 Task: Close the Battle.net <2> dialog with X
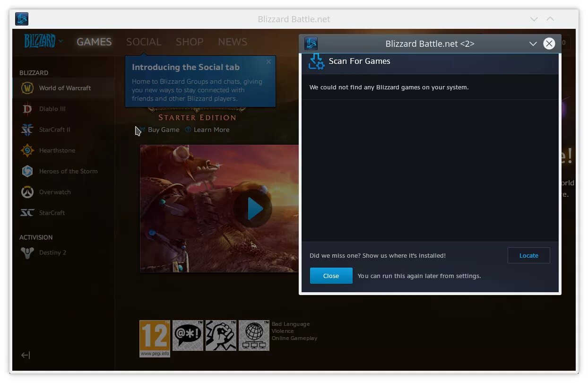point(549,44)
